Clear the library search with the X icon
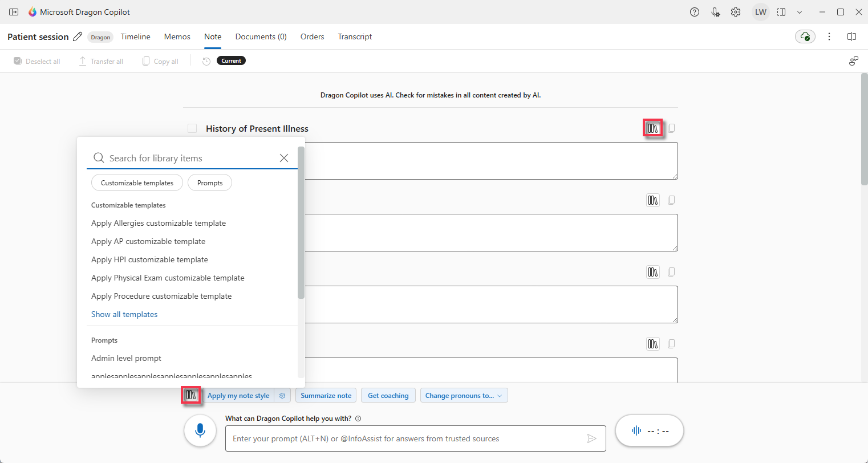868x463 pixels. tap(284, 158)
